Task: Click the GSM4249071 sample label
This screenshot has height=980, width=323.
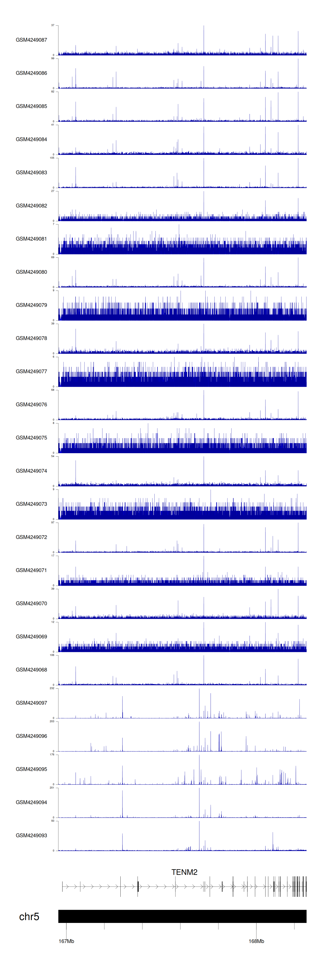Action: click(x=31, y=570)
